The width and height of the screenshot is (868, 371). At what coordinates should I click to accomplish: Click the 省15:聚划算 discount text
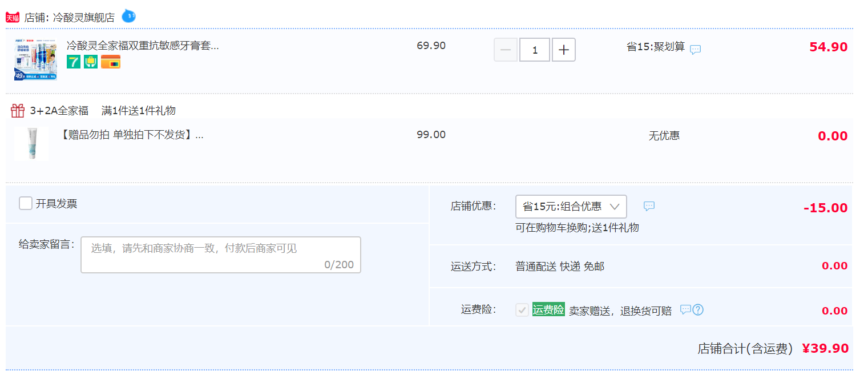(x=656, y=47)
